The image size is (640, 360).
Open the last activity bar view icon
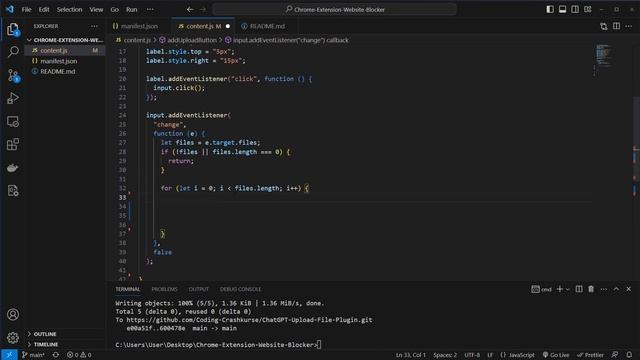pyautogui.click(x=13, y=191)
